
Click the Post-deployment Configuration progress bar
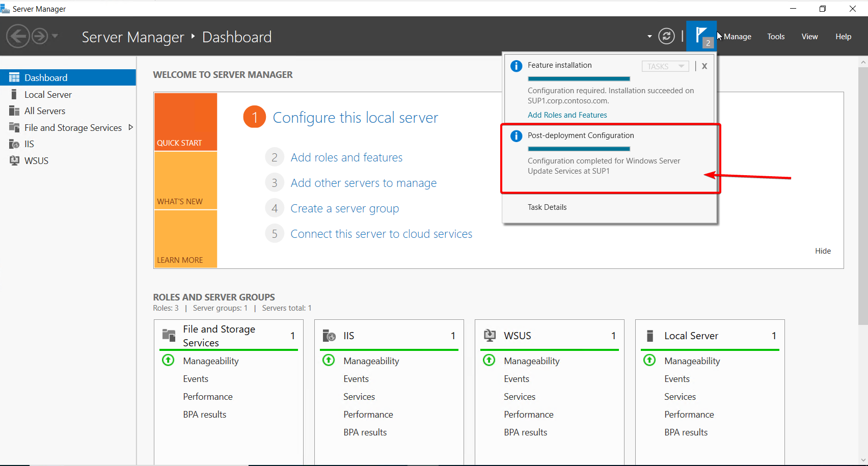point(579,149)
